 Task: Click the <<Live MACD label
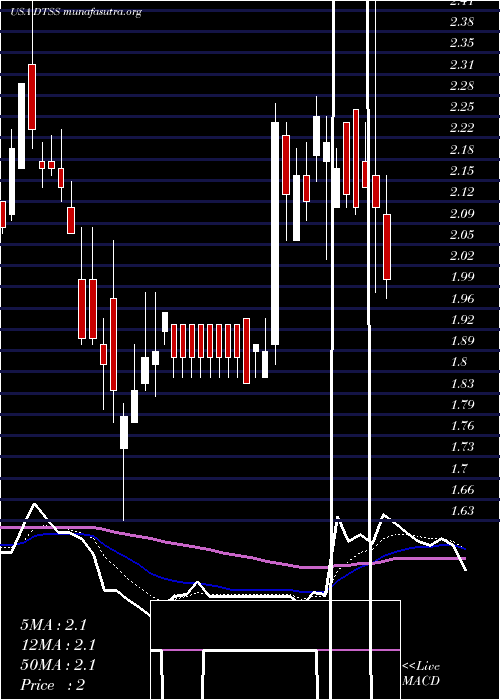(x=421, y=673)
